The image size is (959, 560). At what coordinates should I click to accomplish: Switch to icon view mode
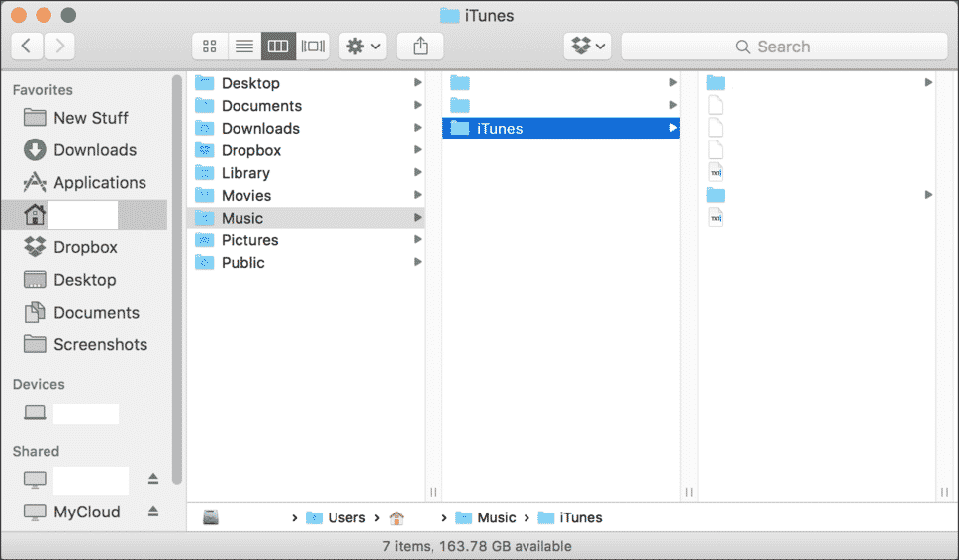(209, 47)
